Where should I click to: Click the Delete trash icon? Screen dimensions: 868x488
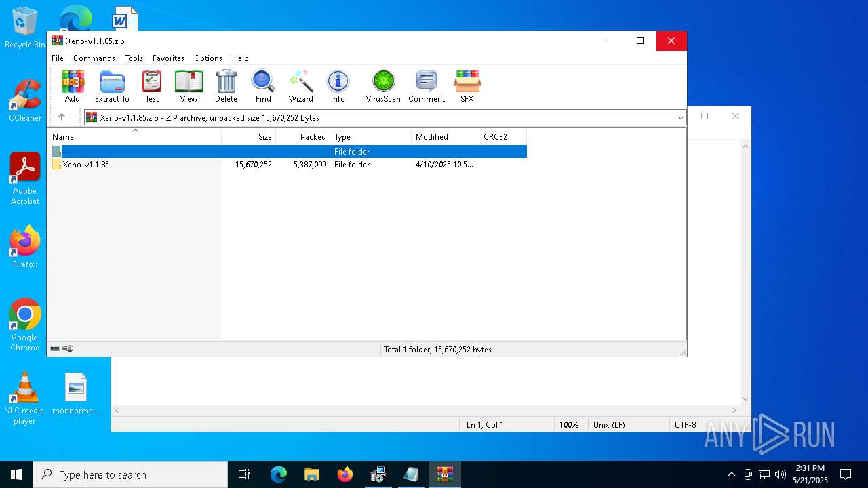pyautogui.click(x=226, y=86)
